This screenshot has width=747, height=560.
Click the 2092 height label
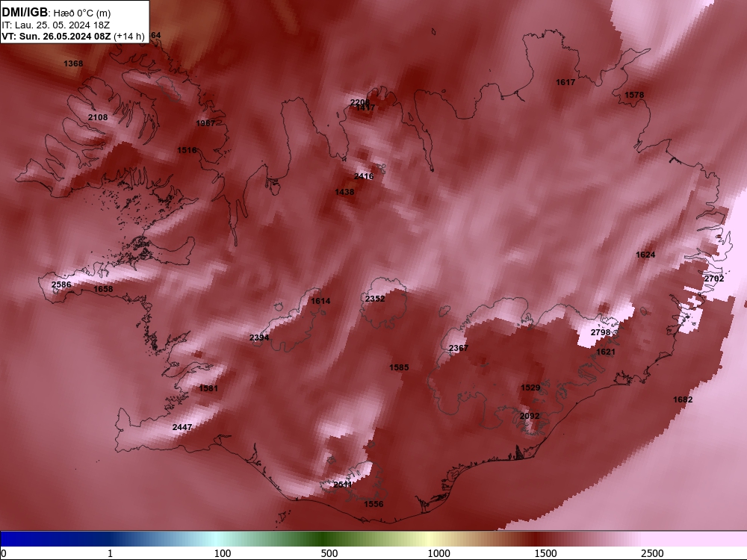530,416
